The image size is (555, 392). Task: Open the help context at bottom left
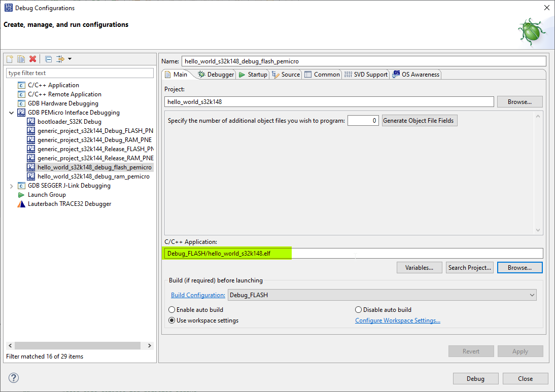13,378
